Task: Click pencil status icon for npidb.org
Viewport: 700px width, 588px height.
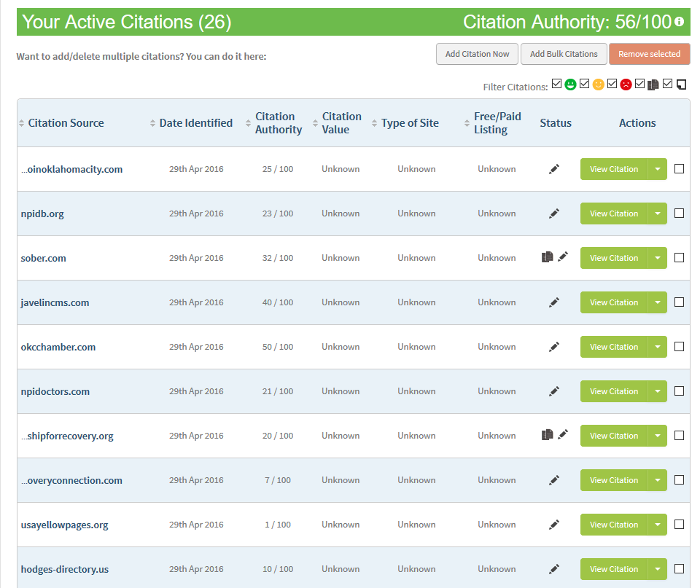Action: tap(554, 213)
